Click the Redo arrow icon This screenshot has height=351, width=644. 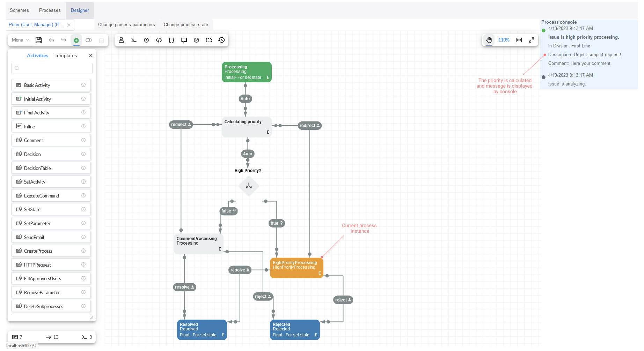coord(64,40)
